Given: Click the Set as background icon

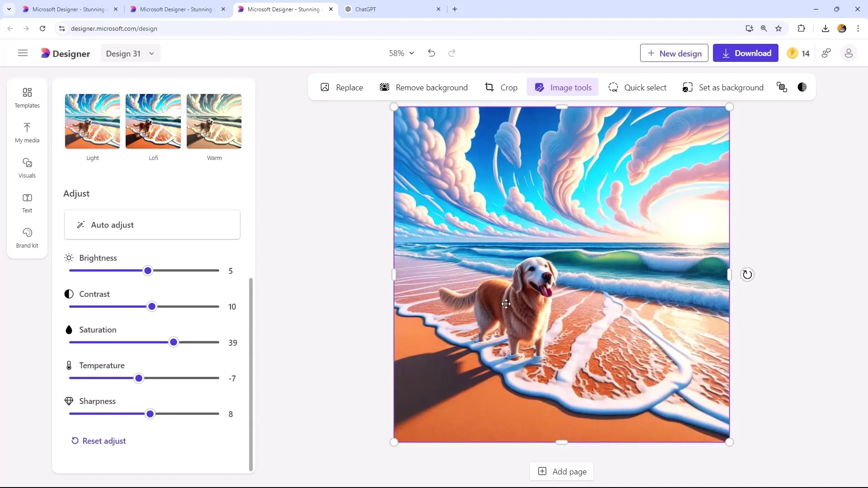Looking at the screenshot, I should tap(689, 88).
